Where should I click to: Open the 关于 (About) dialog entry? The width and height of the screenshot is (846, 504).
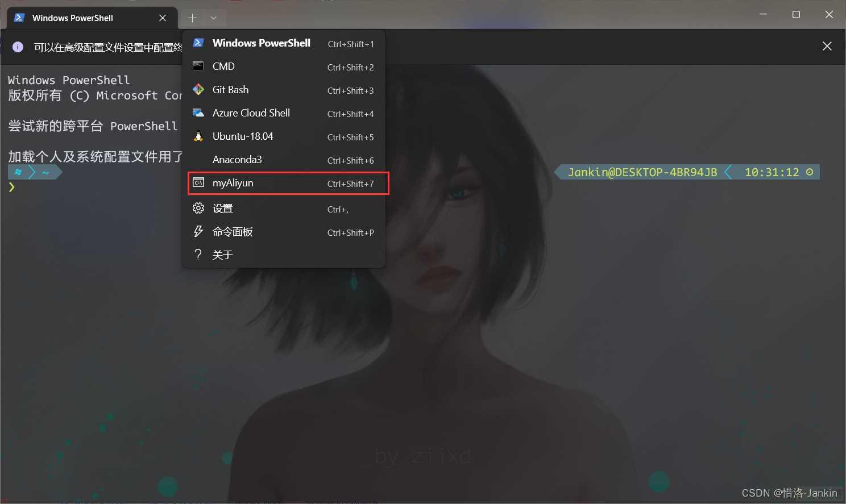283,255
